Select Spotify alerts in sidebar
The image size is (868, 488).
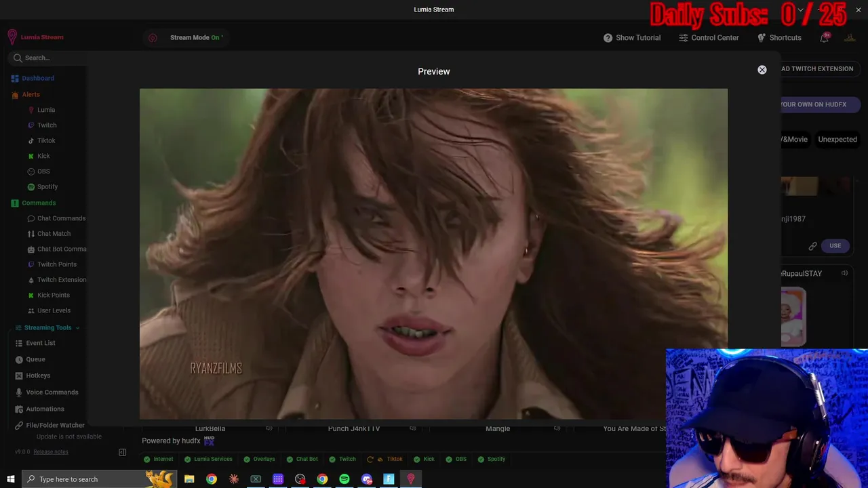click(42, 186)
